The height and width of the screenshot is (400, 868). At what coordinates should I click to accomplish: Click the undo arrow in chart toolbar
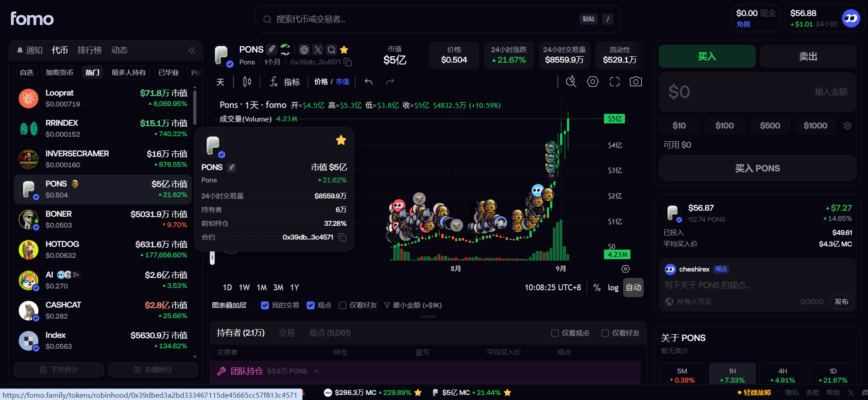[369, 82]
